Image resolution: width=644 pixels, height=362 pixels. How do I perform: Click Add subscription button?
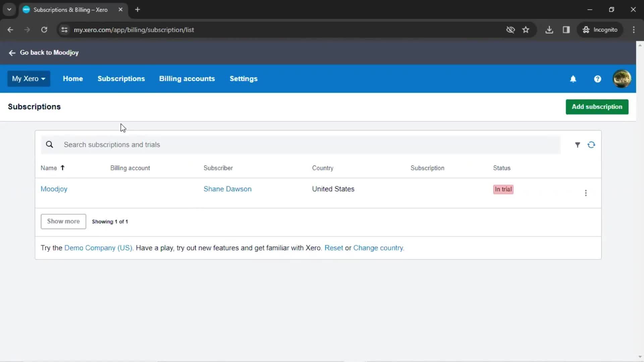597,107
